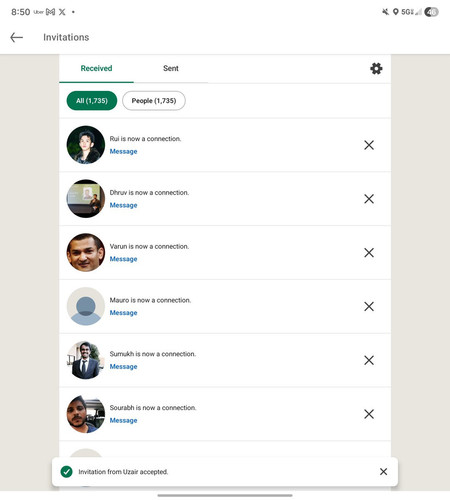This screenshot has width=450, height=500.
Task: Open invitation settings gear icon
Action: point(376,68)
